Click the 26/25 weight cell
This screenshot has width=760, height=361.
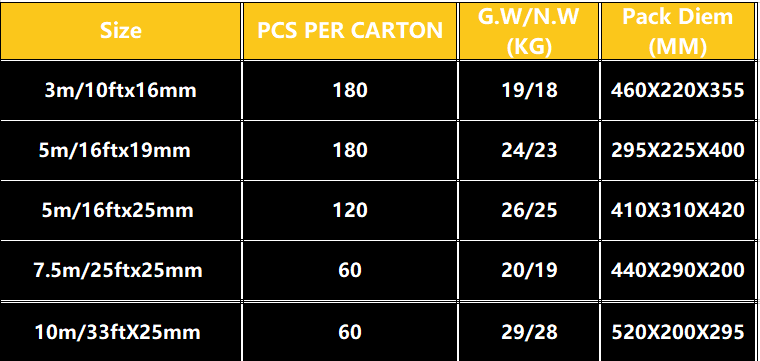[x=529, y=210]
